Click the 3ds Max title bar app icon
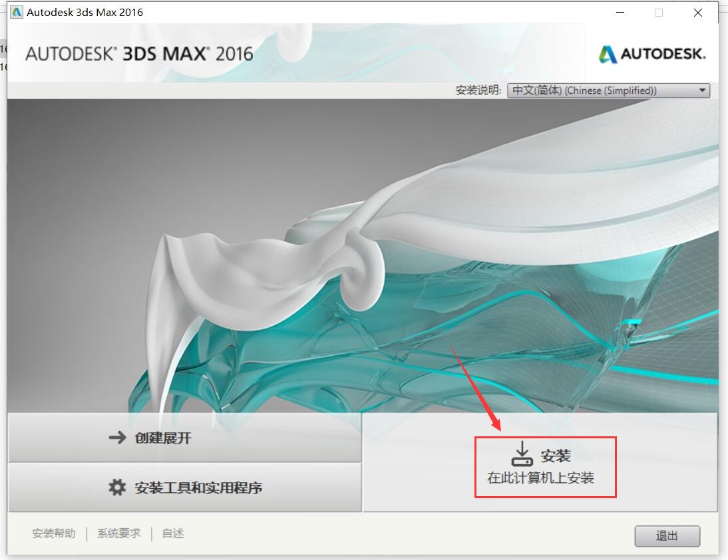Image resolution: width=728 pixels, height=560 pixels. click(16, 12)
